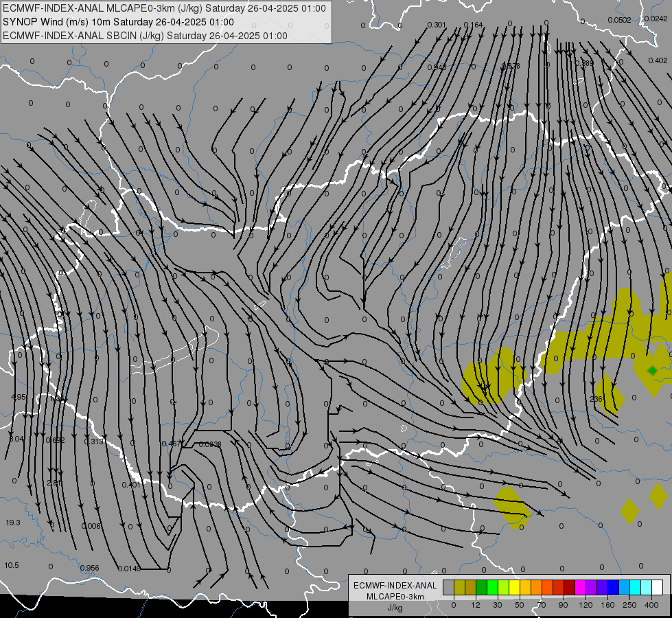Click the legend tick label 160
Image resolution: width=672 pixels, height=618 pixels.
[607, 605]
